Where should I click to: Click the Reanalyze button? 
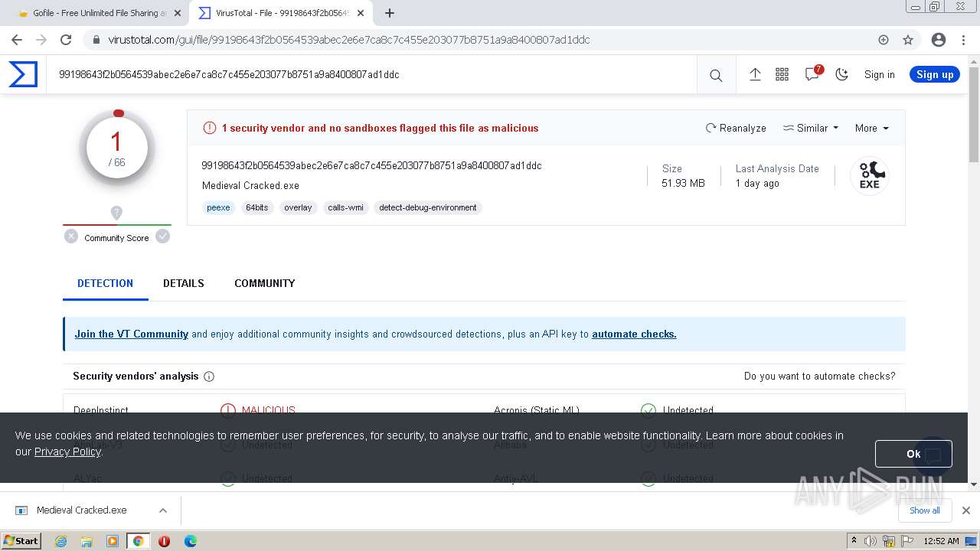point(736,128)
